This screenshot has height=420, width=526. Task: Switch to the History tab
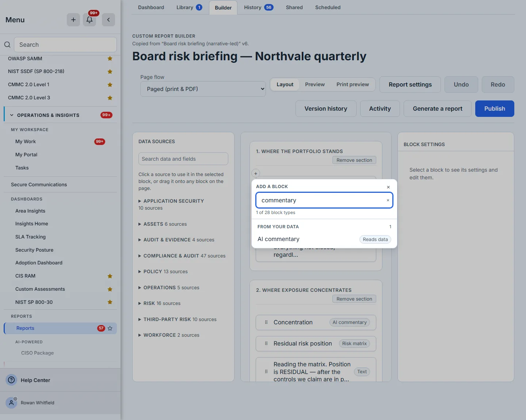coord(259,7)
